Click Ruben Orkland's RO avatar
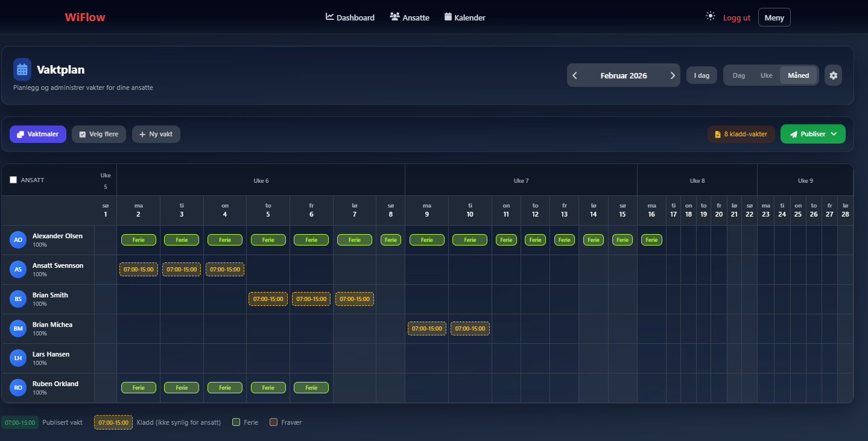868x441 pixels. (18, 388)
